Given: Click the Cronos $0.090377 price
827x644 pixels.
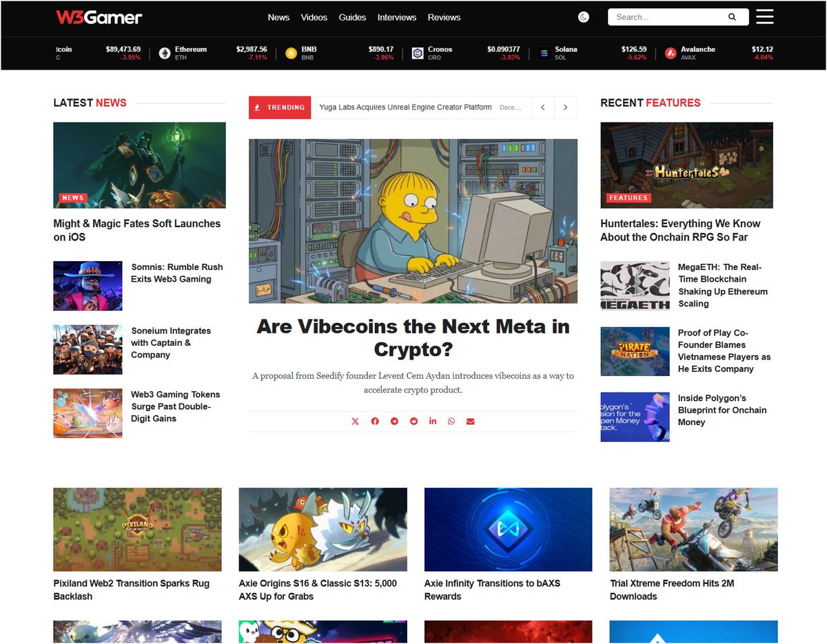Looking at the screenshot, I should point(504,50).
